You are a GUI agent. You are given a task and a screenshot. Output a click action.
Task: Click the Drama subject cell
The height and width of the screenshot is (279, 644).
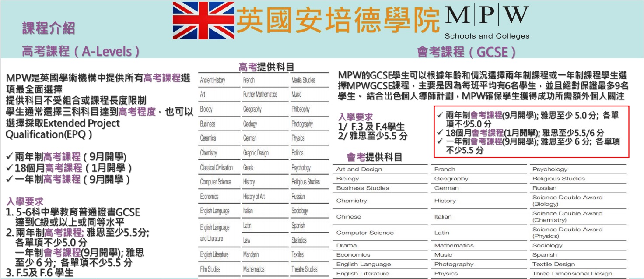(346, 245)
